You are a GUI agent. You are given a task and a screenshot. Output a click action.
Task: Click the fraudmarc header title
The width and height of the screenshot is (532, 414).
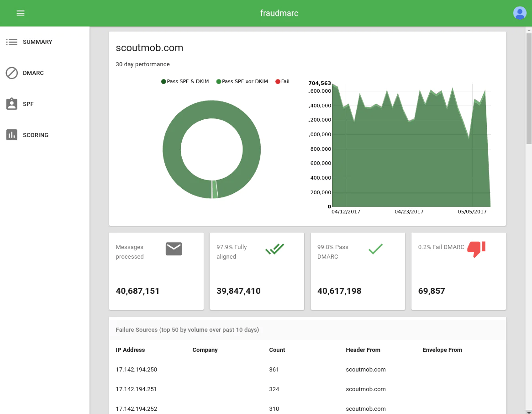(x=279, y=13)
